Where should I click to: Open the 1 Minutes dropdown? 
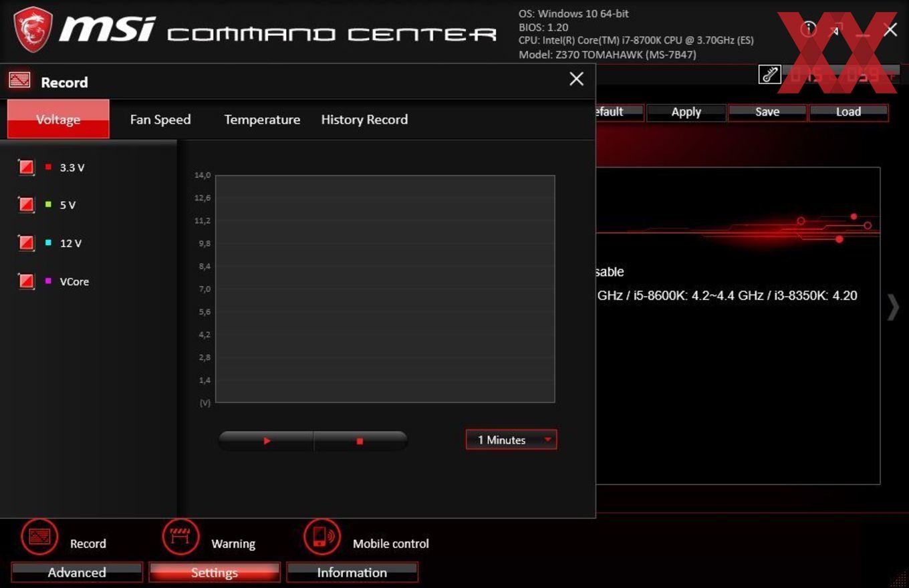[x=511, y=440]
